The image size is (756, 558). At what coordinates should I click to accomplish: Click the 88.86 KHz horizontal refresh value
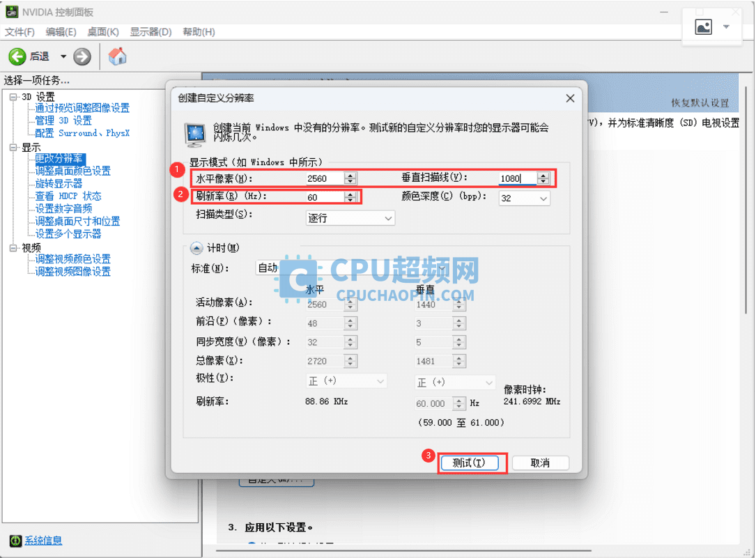point(326,401)
